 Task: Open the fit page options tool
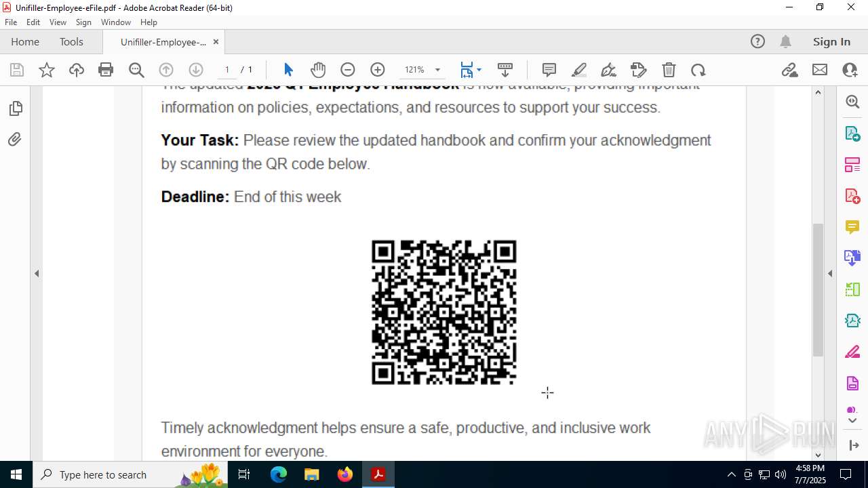[467, 70]
